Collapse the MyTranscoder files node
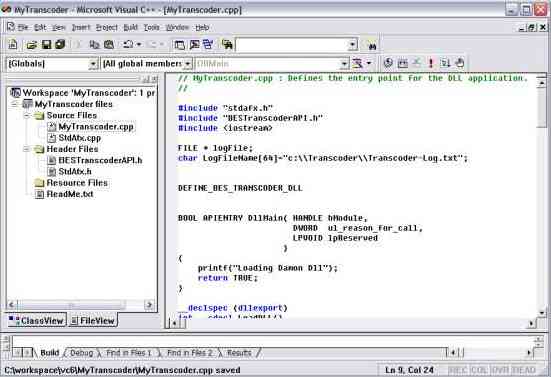 tap(15, 104)
